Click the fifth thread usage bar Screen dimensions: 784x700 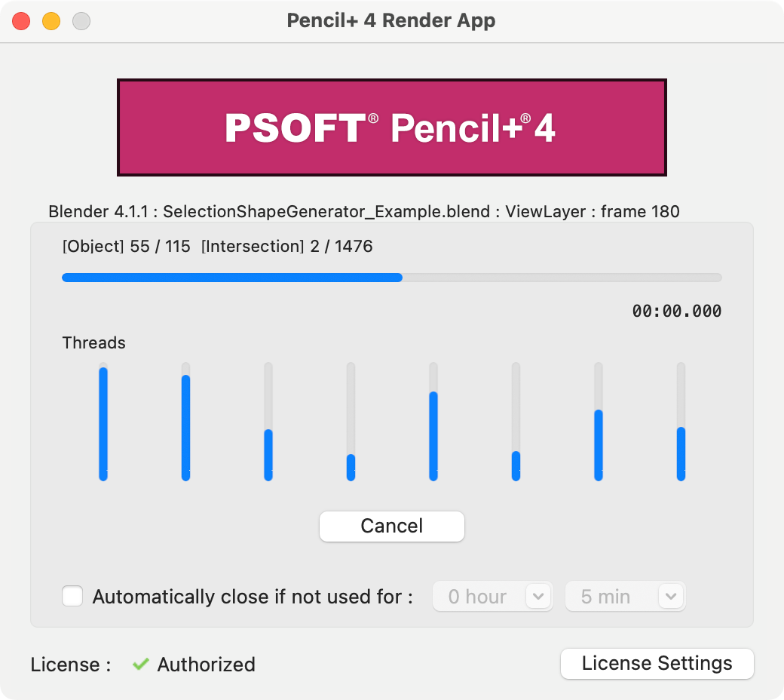coord(433,422)
